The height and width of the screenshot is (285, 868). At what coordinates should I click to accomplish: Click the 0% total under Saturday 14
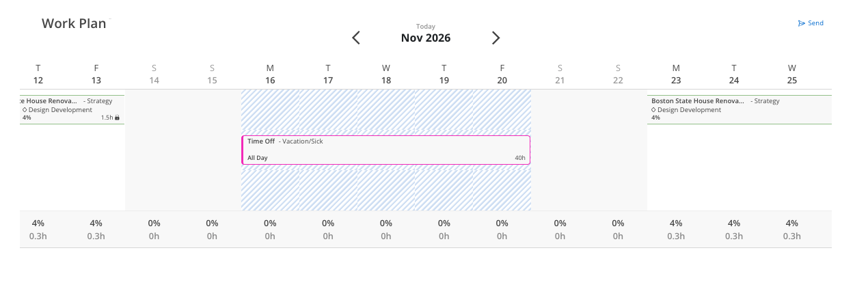[154, 223]
